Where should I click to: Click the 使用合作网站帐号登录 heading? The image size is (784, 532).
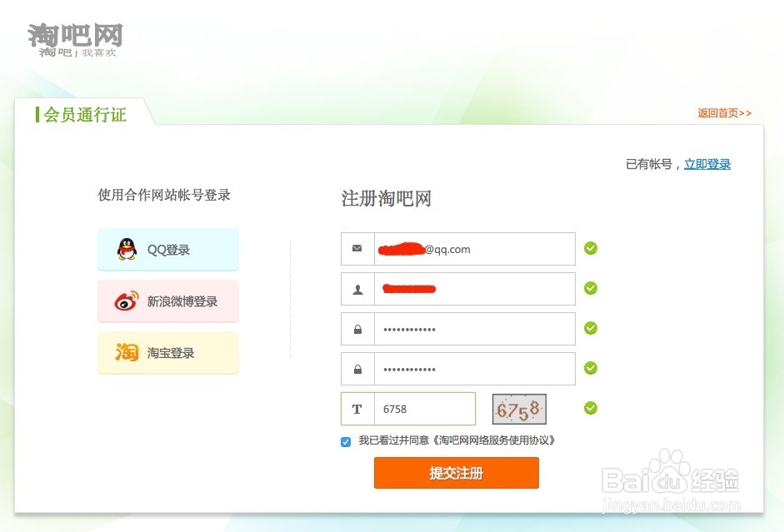(x=164, y=194)
